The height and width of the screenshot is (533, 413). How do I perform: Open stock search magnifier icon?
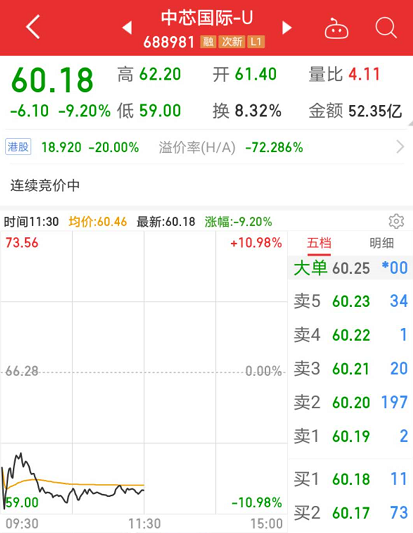coord(386,28)
